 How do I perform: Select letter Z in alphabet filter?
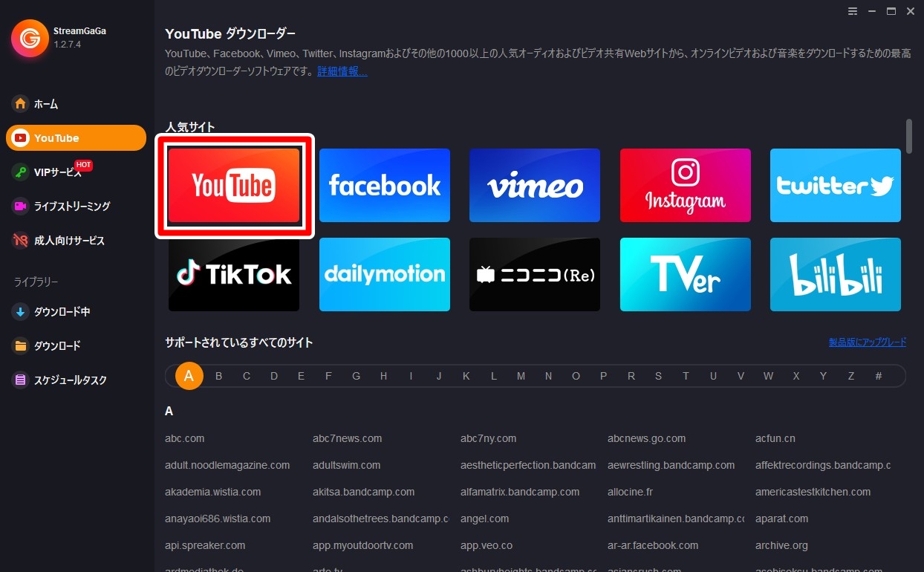(851, 376)
